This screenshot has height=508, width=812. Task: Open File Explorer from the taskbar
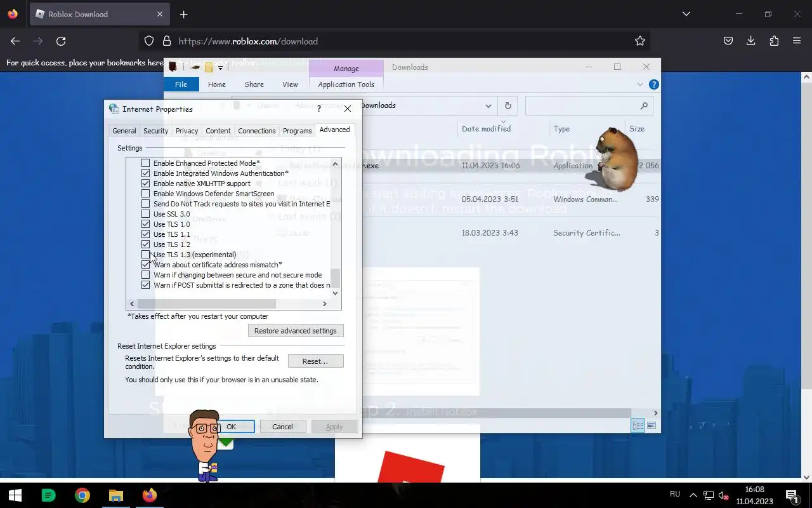[x=116, y=495]
